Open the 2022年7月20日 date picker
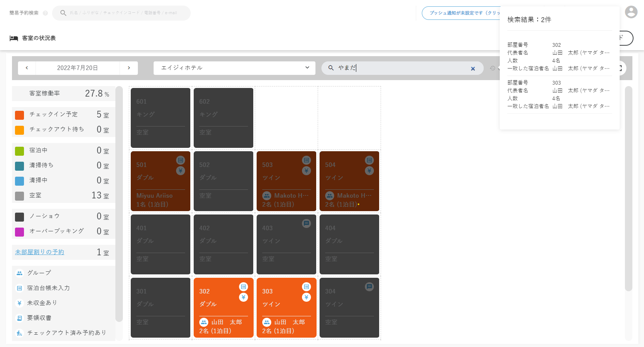644x347 pixels. point(78,68)
